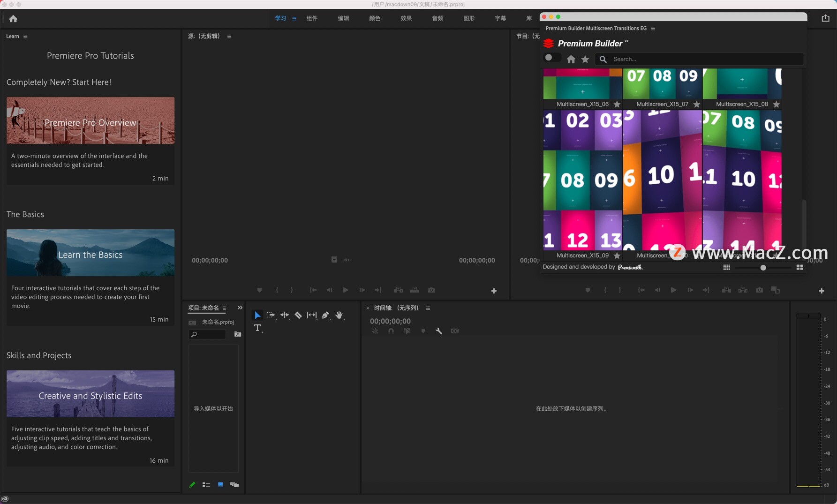837x504 pixels.
Task: Play the Program monitor sequence
Action: tap(673, 290)
